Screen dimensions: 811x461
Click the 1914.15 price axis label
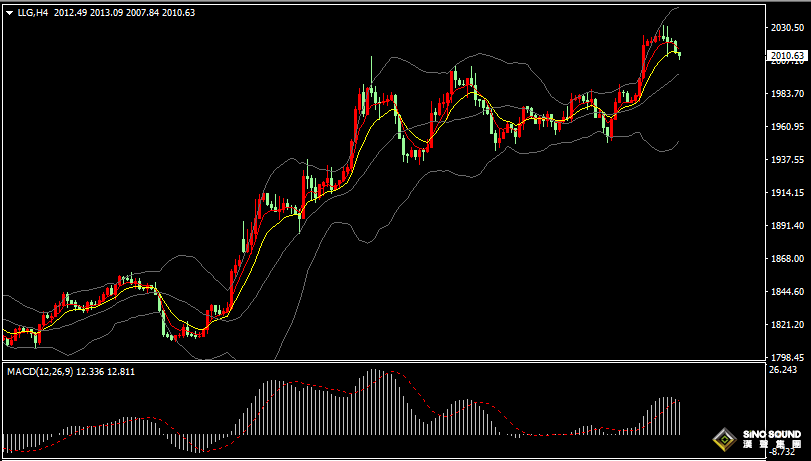click(788, 193)
